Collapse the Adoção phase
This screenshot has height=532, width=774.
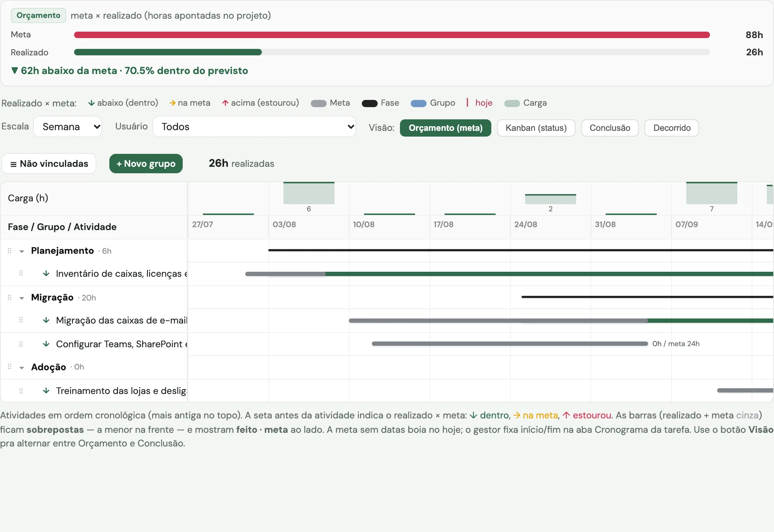tap(22, 368)
